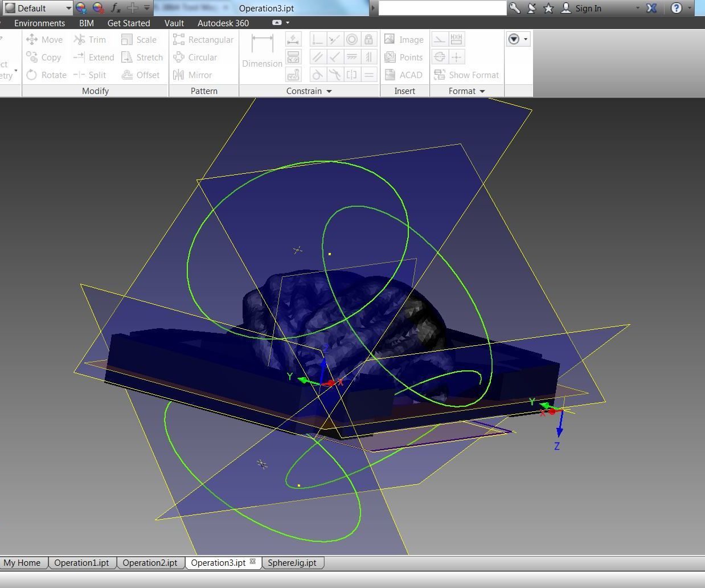Insert an Image into the sketch
The image size is (705, 588).
[x=404, y=39]
